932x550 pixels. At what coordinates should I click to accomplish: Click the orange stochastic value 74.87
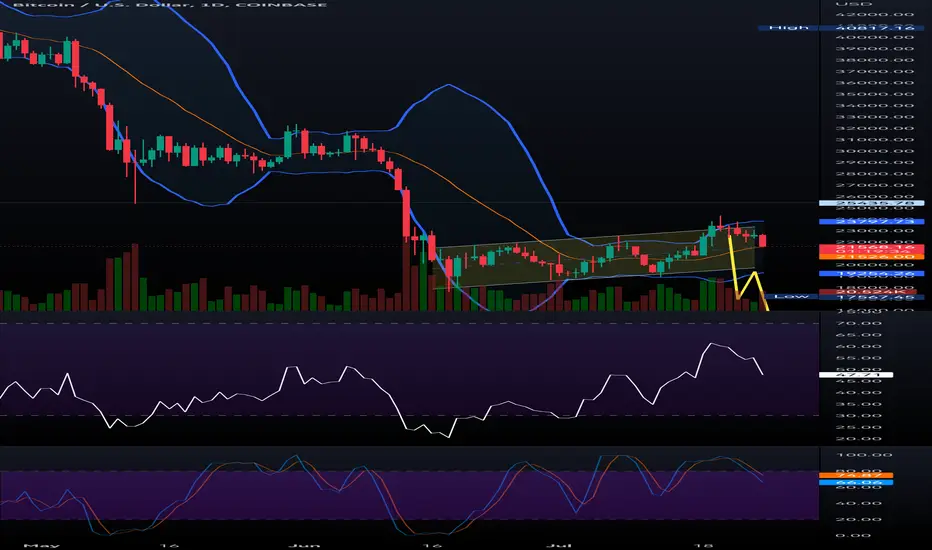(x=856, y=476)
